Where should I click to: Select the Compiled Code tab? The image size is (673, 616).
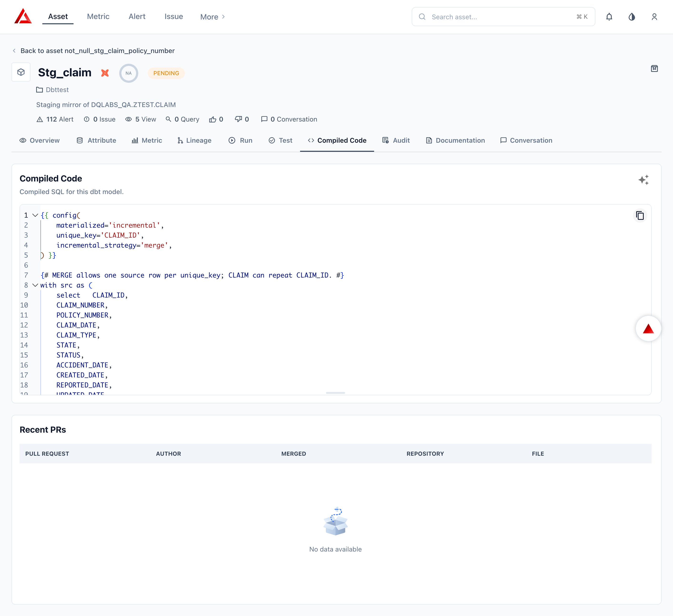(x=337, y=141)
